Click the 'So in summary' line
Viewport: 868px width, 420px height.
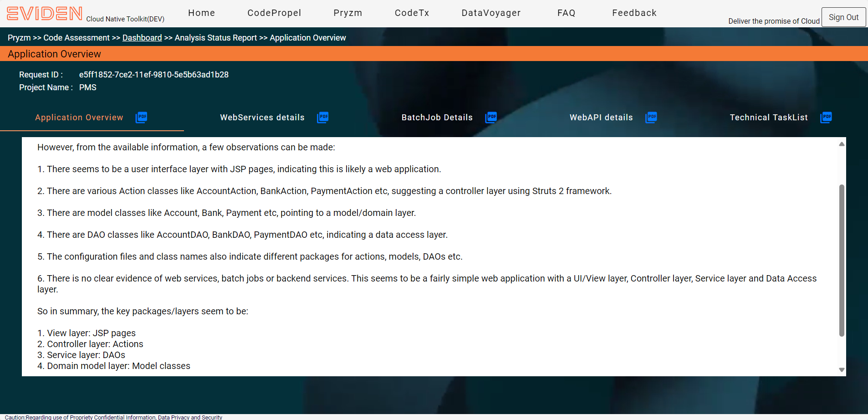[x=143, y=311]
